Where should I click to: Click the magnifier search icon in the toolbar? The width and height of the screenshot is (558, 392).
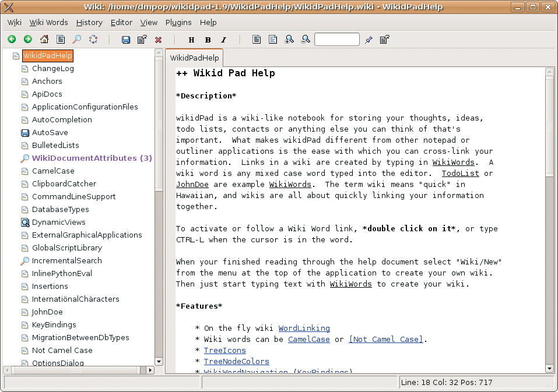pyautogui.click(x=76, y=39)
